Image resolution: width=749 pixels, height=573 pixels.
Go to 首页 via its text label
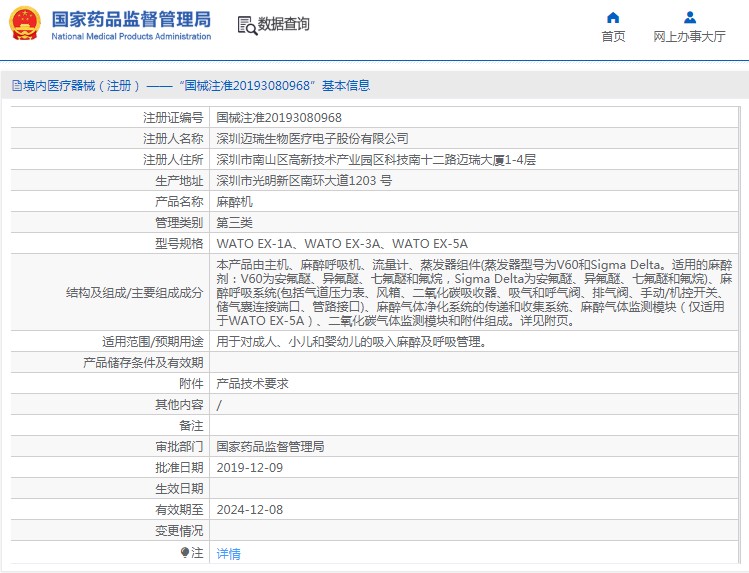tap(613, 37)
